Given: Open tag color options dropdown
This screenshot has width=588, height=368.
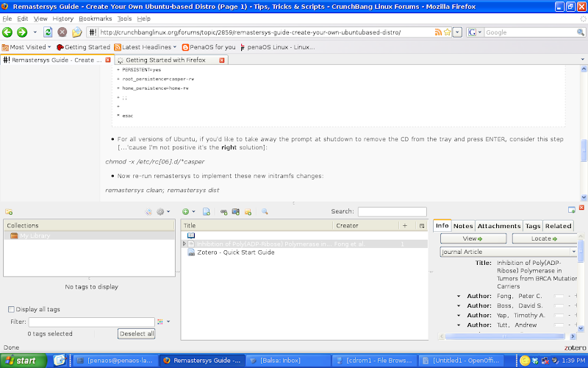Looking at the screenshot, I should tap(168, 322).
